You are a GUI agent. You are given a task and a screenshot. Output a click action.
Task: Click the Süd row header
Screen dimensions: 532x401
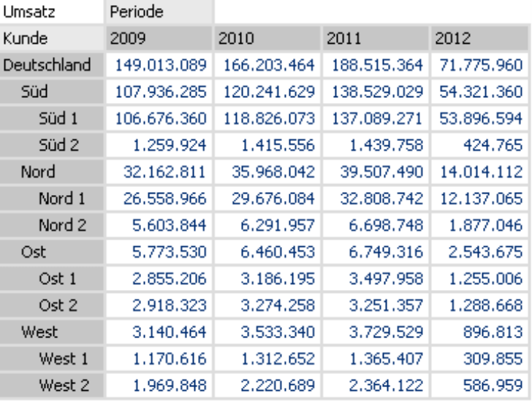[52, 91]
